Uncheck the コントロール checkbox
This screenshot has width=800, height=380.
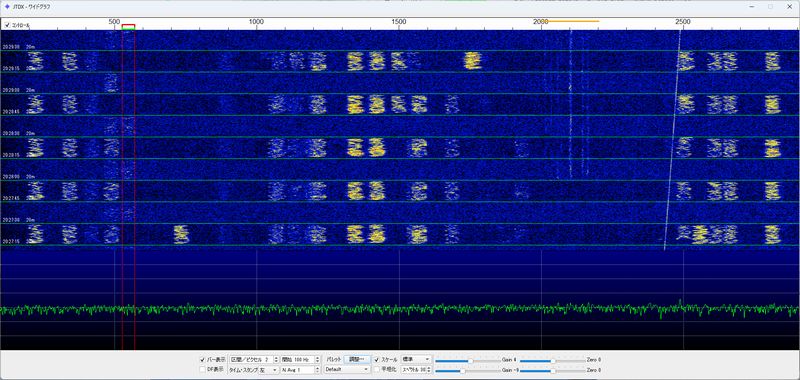coord(7,24)
